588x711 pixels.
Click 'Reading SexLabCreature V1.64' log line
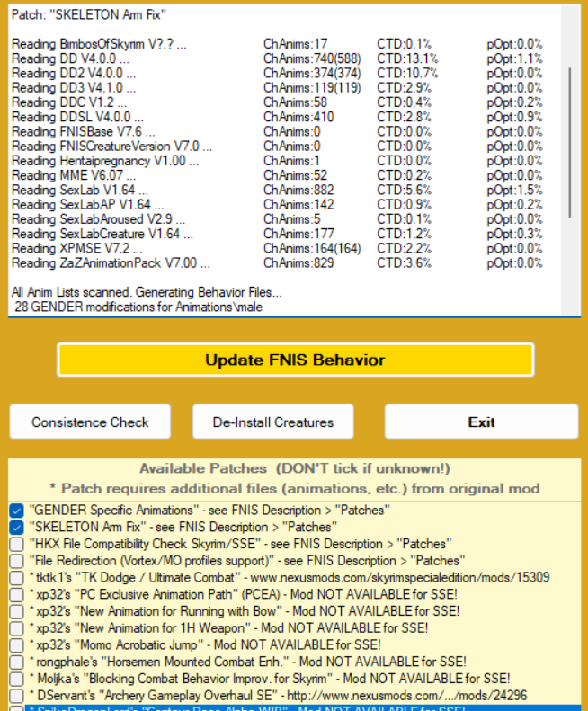pyautogui.click(x=277, y=234)
